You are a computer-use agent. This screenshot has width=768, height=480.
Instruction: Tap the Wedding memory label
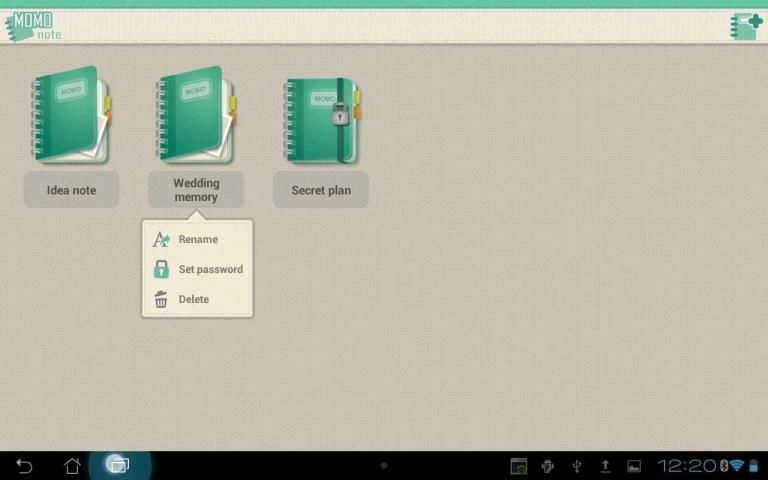click(196, 190)
